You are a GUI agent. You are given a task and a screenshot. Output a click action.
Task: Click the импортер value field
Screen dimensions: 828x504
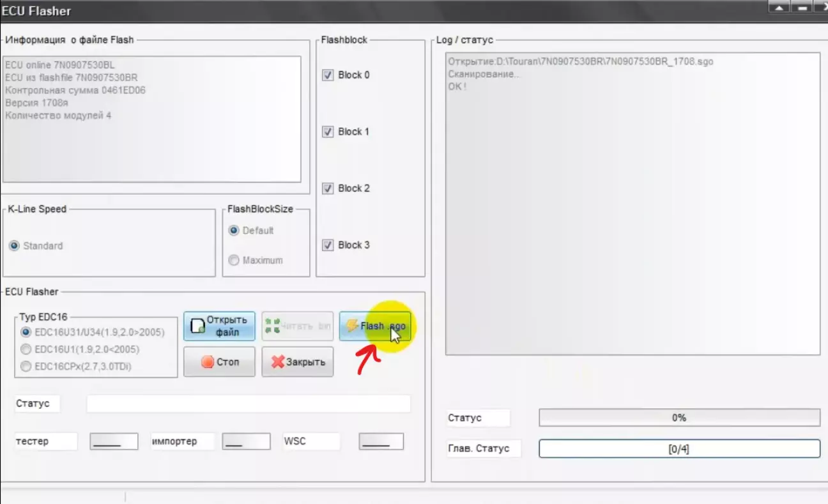(x=246, y=441)
